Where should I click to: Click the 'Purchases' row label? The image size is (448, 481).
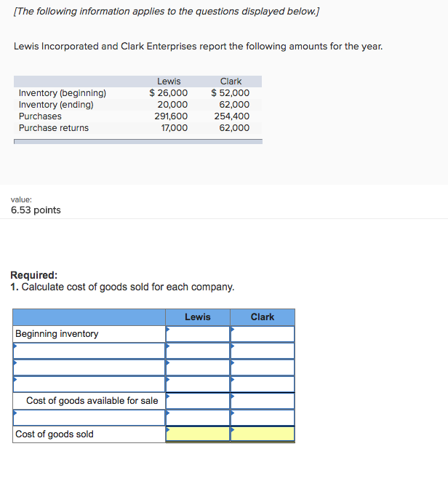tap(40, 116)
